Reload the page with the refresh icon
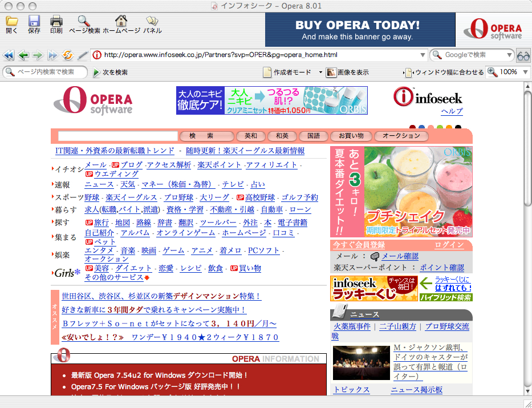 coord(67,55)
